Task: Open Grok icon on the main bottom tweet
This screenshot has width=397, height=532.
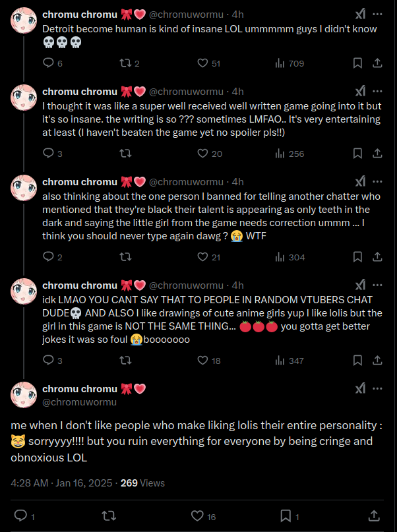Action: pos(360,390)
